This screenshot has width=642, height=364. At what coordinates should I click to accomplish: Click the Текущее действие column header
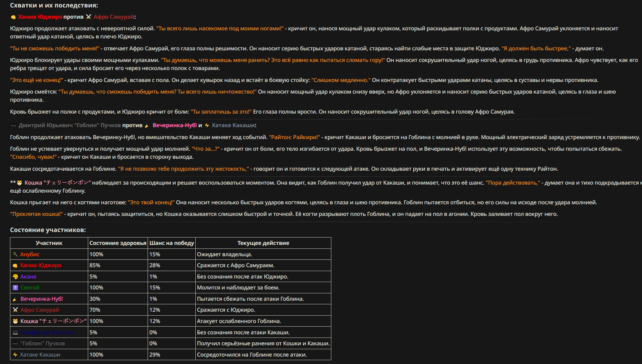pyautogui.click(x=263, y=243)
